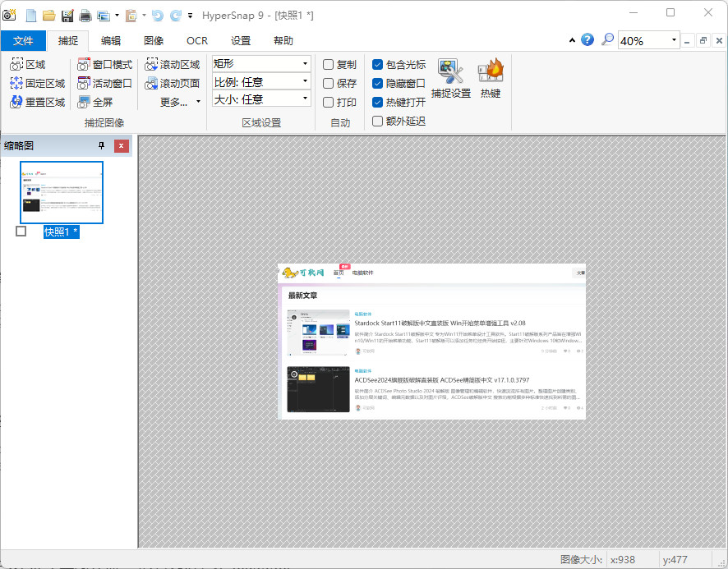Screen dimensions: 728x569
Task: Tick the checkbox beside 快照1 thumbnail
Action: [21, 231]
